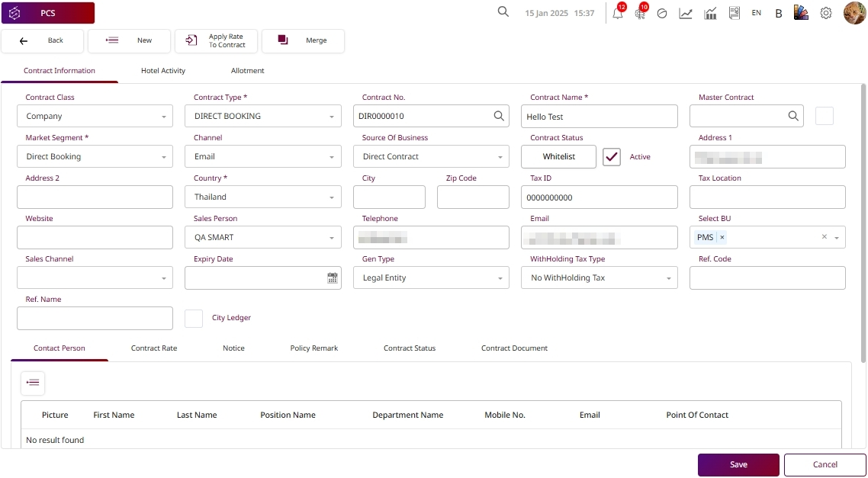Switch to the Hotel Activity tab
The height and width of the screenshot is (478, 868).
pos(163,71)
